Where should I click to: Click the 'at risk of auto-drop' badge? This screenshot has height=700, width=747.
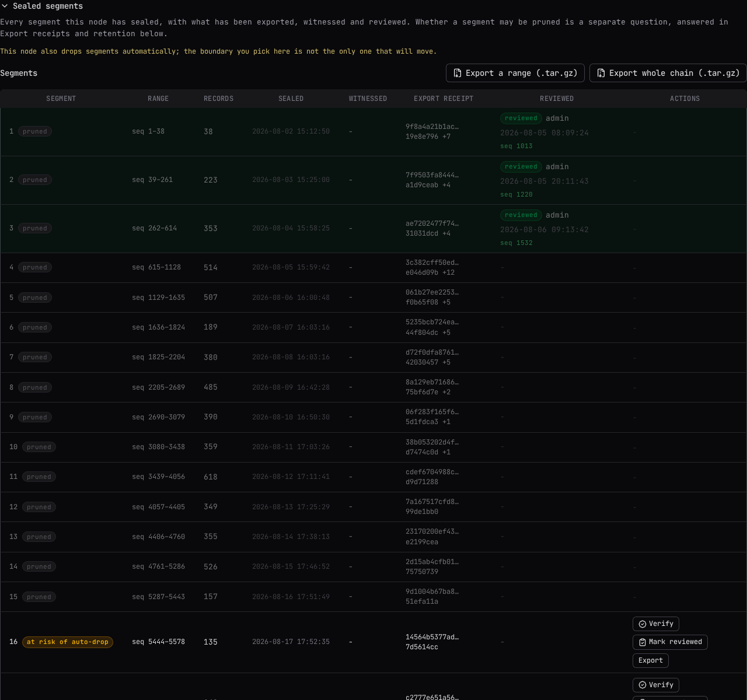[68, 642]
